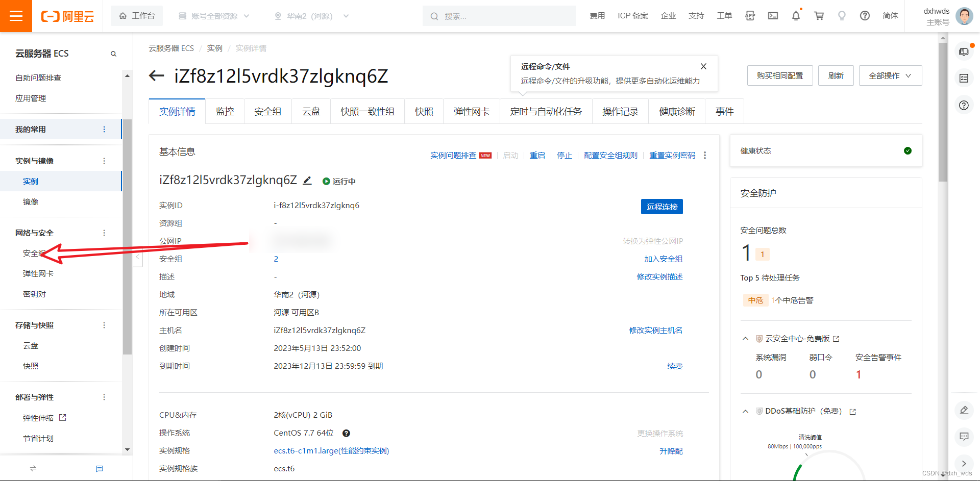The image size is (980, 481).
Task: Open 存储与快照 options dots
Action: (104, 325)
